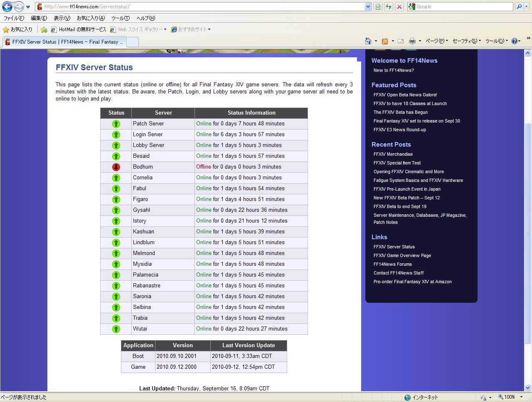The height and width of the screenshot is (402, 532).
Task: Open the 100% zoom level button
Action: [x=507, y=397]
